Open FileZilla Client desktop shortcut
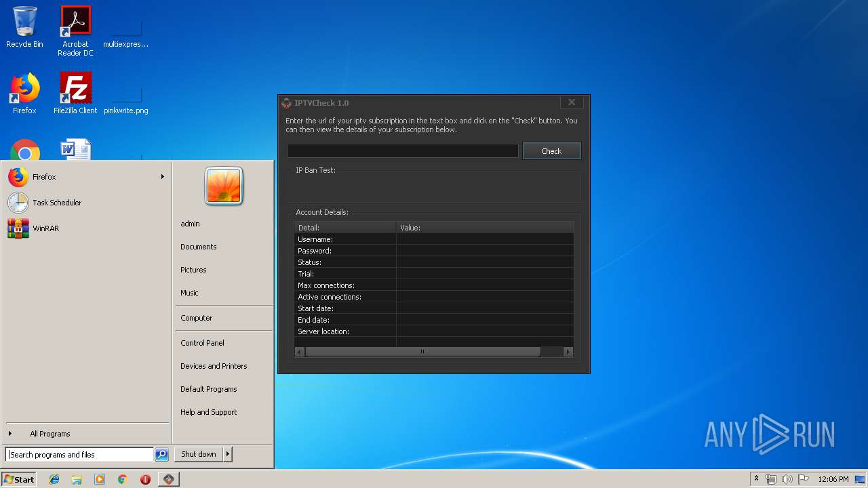This screenshot has width=868, height=488. pos(75,94)
